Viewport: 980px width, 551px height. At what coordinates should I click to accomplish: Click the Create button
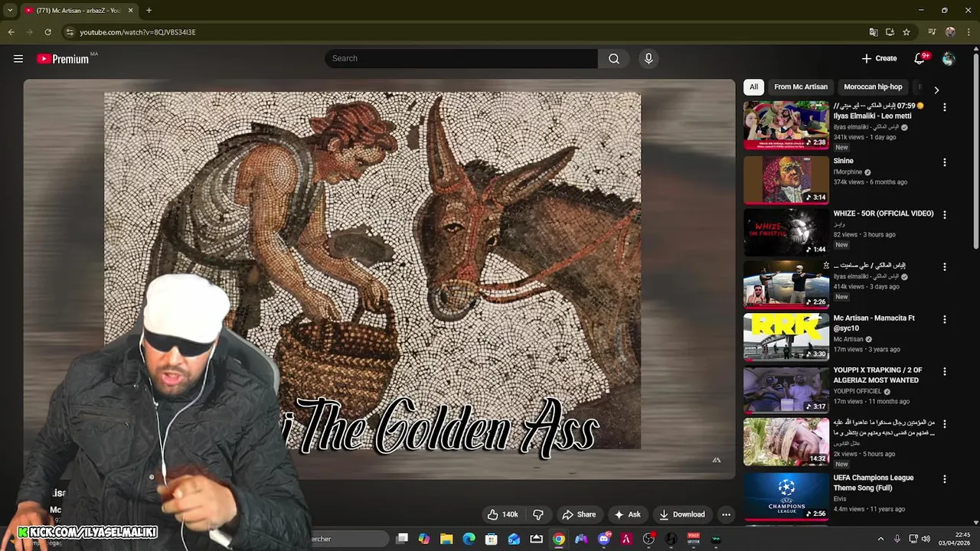tap(879, 59)
